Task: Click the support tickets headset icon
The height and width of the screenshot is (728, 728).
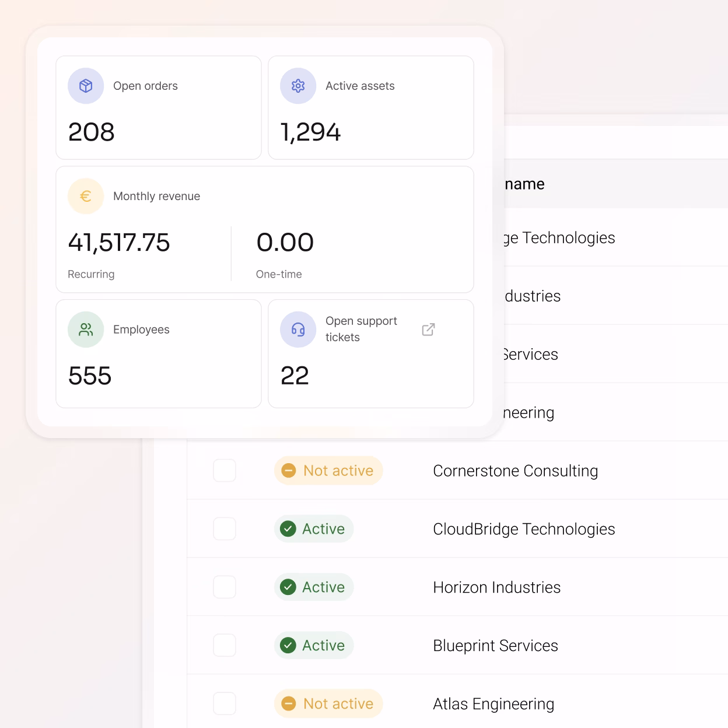Action: (298, 330)
